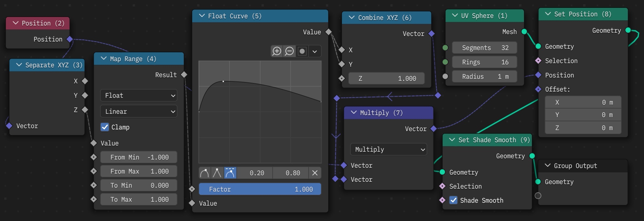The image size is (644, 221).
Task: Collapse the Float Curve (5) node
Action: point(202,16)
